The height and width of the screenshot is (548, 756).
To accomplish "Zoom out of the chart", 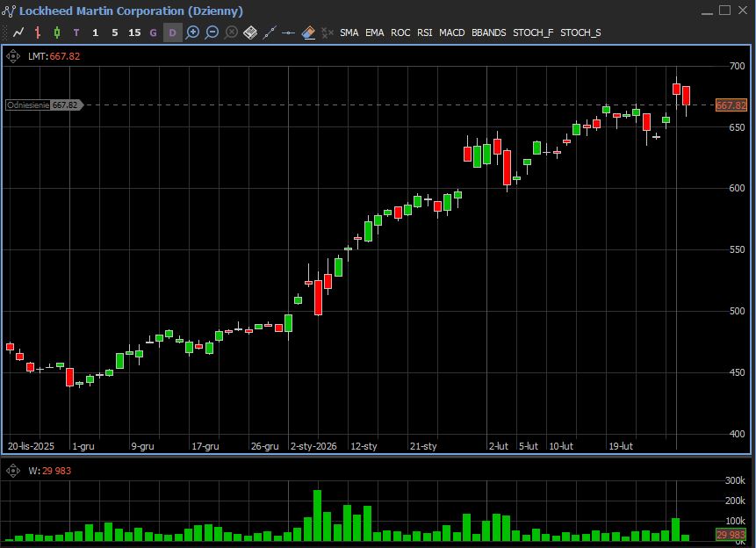I will click(212, 32).
